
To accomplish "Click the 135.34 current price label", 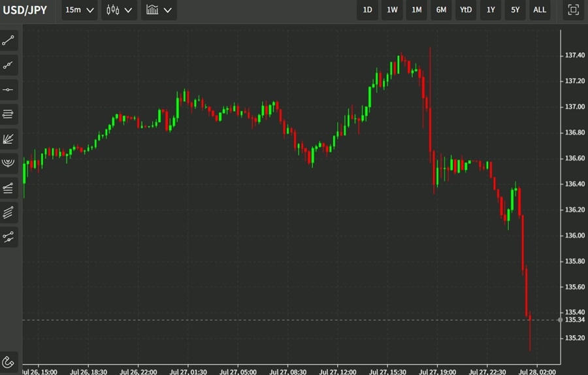I will point(574,319).
